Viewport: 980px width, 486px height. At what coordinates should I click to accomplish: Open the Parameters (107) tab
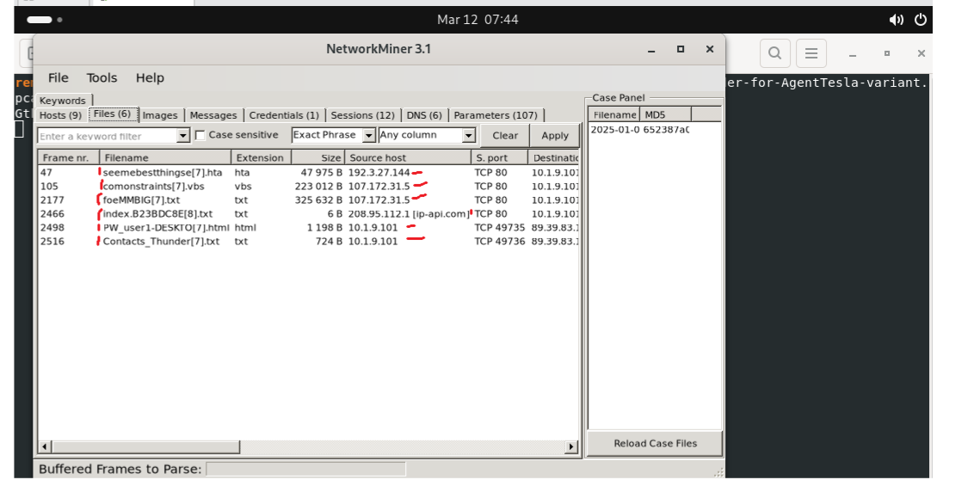(x=496, y=115)
